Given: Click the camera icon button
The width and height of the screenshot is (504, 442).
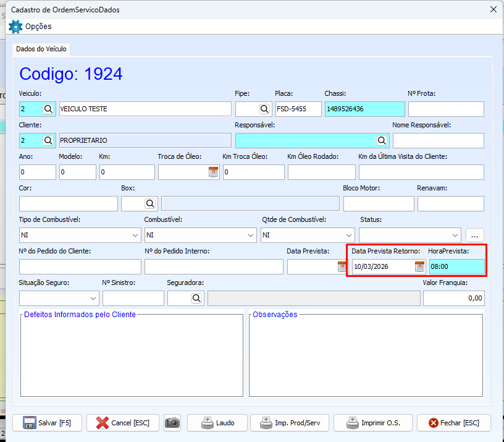Looking at the screenshot, I should 172,423.
